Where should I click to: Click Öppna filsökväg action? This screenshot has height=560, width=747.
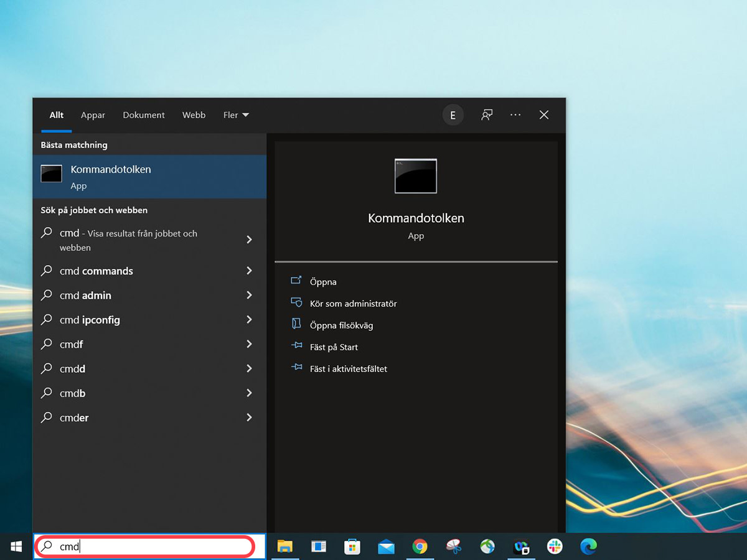click(341, 325)
